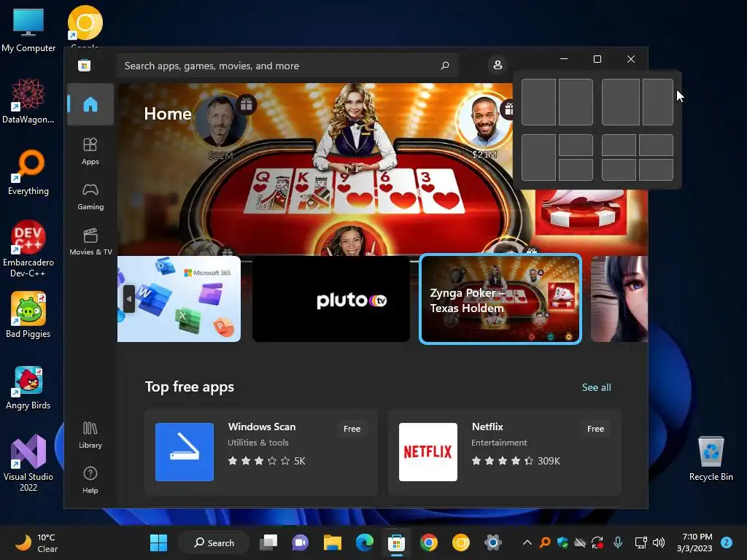Image resolution: width=747 pixels, height=560 pixels.
Task: Snap window to bottom-right zone of three-zone layout
Action: point(576,169)
